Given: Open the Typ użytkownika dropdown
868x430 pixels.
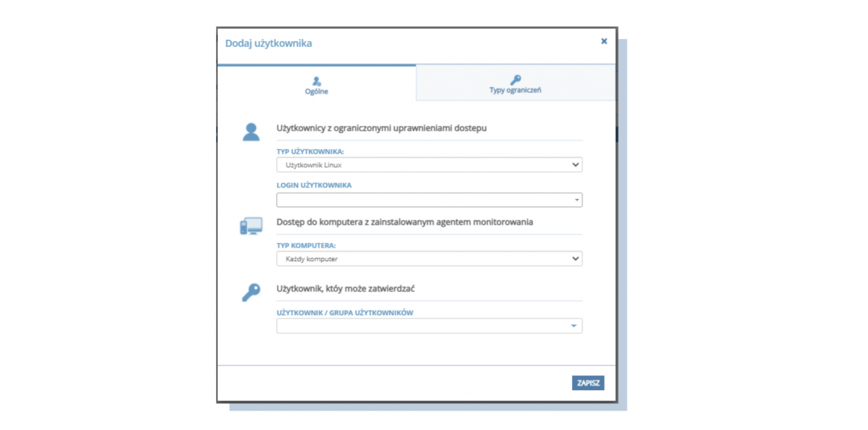Looking at the screenshot, I should pos(429,165).
